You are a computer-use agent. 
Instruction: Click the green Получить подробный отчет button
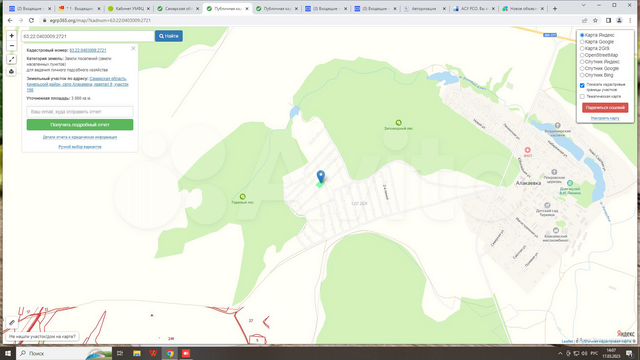(x=80, y=124)
